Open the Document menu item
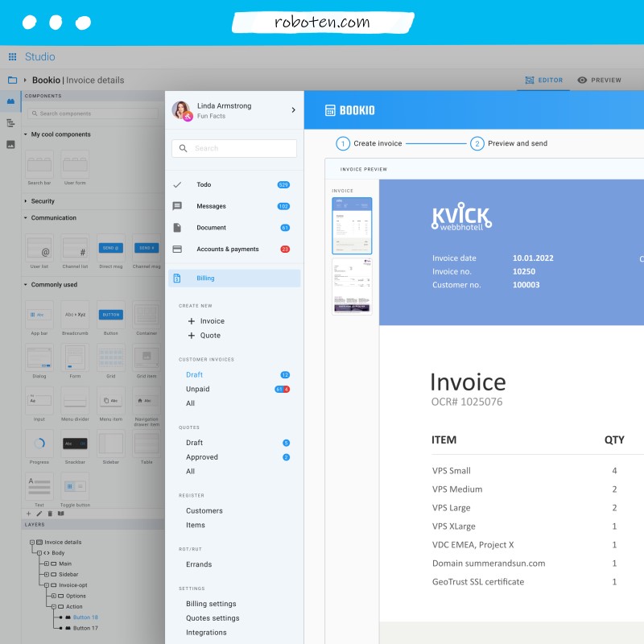This screenshot has width=644, height=644. (234, 228)
